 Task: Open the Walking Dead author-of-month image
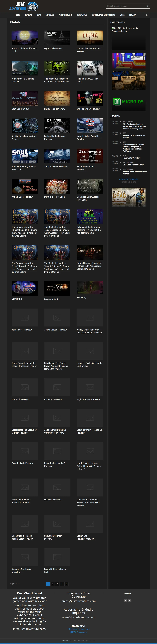(x=129, y=197)
